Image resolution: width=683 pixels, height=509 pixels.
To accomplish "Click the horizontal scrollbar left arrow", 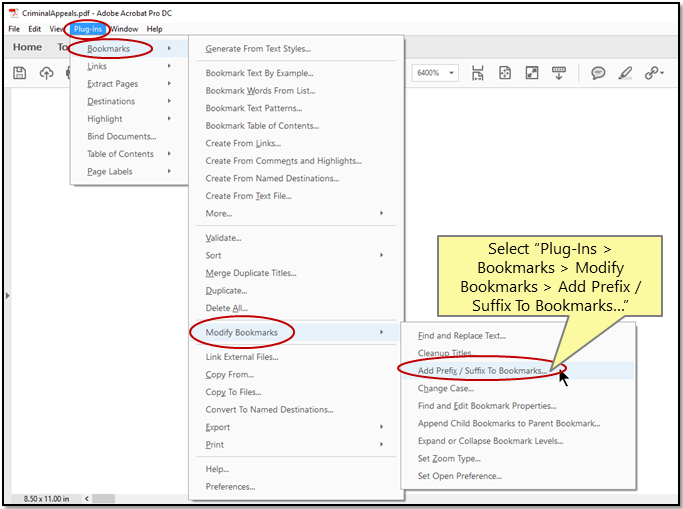I will tap(87, 499).
